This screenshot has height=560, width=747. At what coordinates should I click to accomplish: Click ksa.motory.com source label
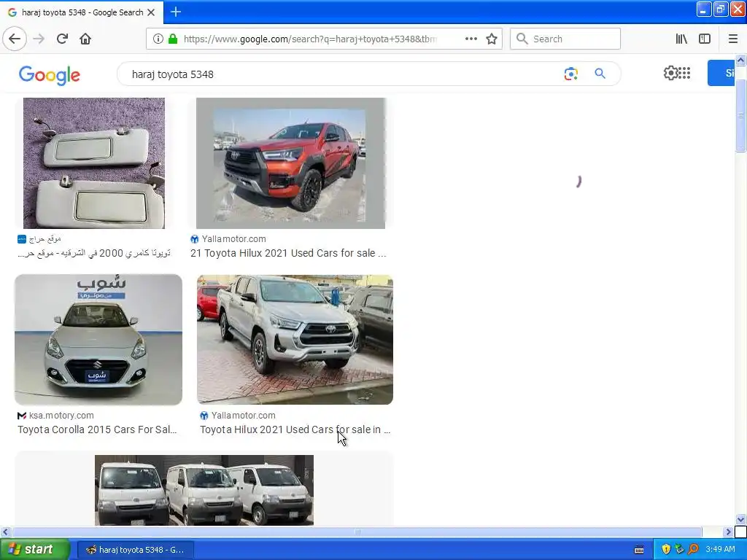(x=61, y=416)
